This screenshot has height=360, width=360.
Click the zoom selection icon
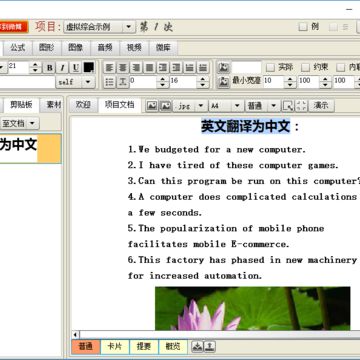pyautogui.click(x=288, y=106)
